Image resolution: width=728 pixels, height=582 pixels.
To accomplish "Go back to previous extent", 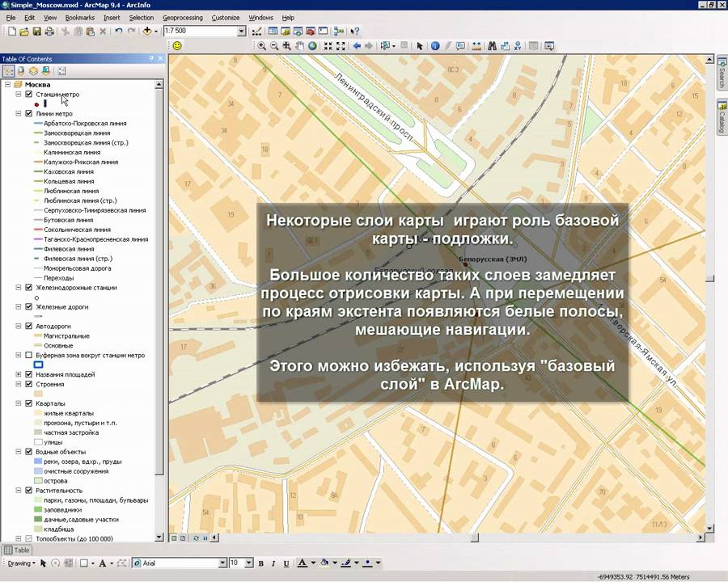I will pos(357,46).
